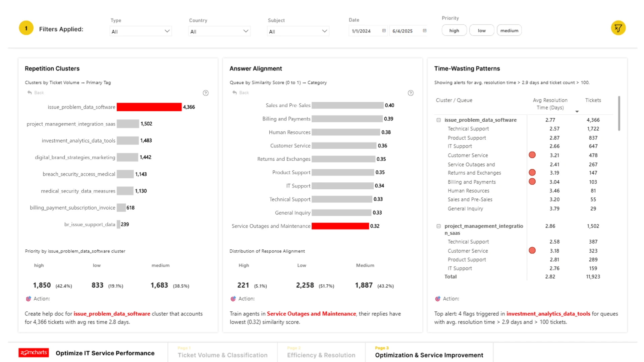This screenshot has width=644, height=362.
Task: Select the red issue_problem_data_software bar
Action: (149, 107)
